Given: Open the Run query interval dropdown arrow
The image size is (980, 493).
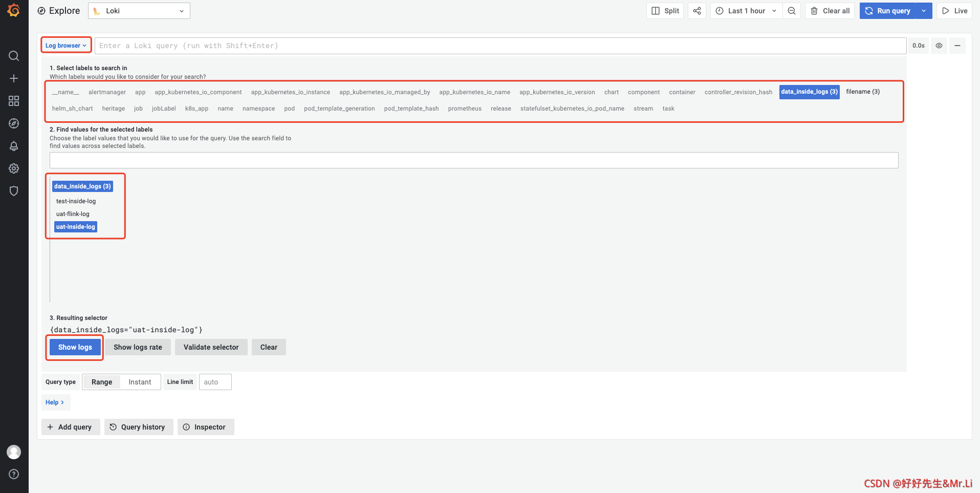Looking at the screenshot, I should pos(924,11).
